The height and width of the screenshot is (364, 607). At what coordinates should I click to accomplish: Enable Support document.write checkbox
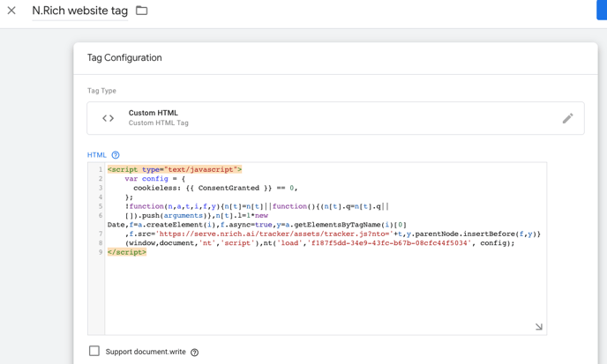[x=94, y=351]
